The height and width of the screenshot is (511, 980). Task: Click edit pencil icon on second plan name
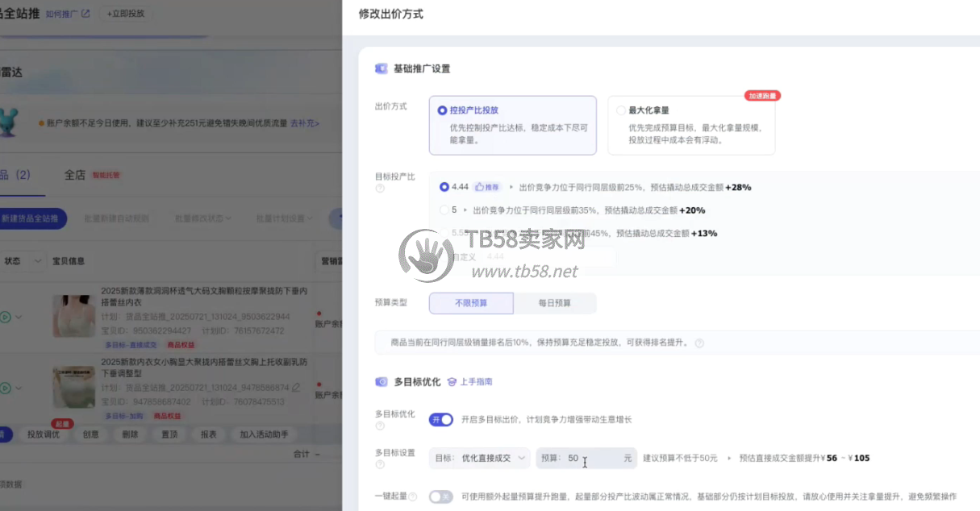point(296,388)
